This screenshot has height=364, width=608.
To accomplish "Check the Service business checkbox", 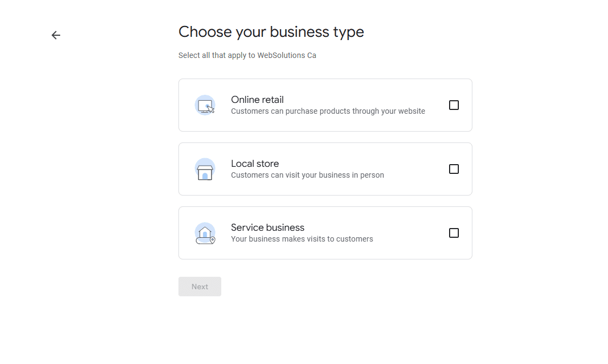I will pos(454,232).
